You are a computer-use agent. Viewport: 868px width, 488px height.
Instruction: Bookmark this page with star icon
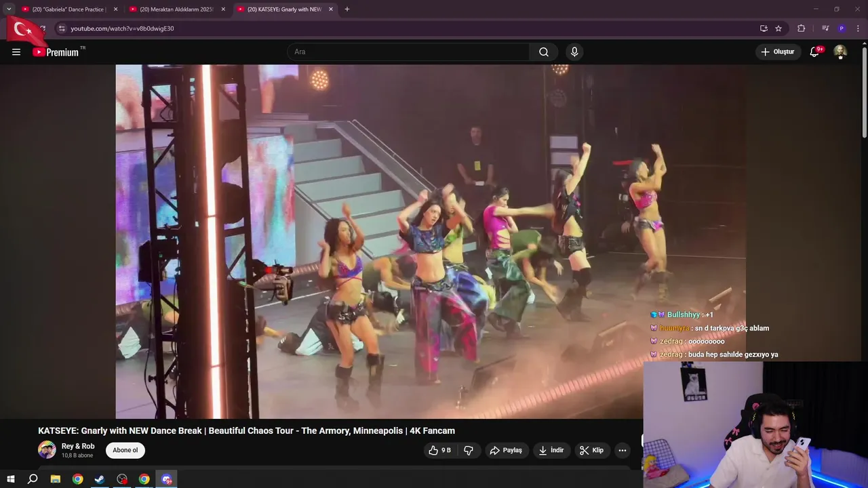click(x=778, y=28)
